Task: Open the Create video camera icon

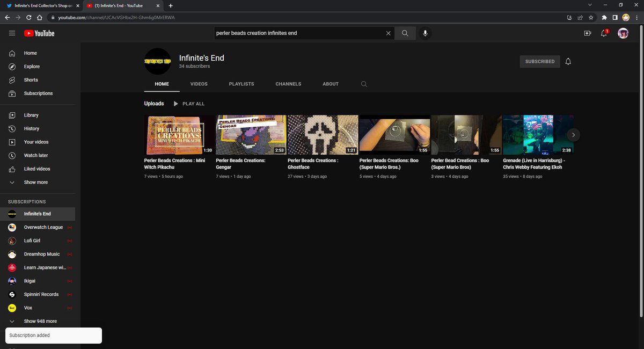Action: coord(588,33)
